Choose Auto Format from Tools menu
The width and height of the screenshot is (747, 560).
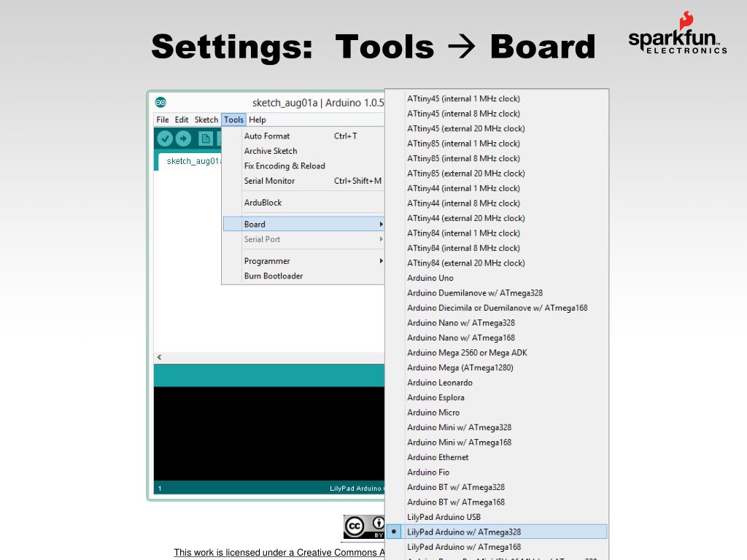[303, 136]
